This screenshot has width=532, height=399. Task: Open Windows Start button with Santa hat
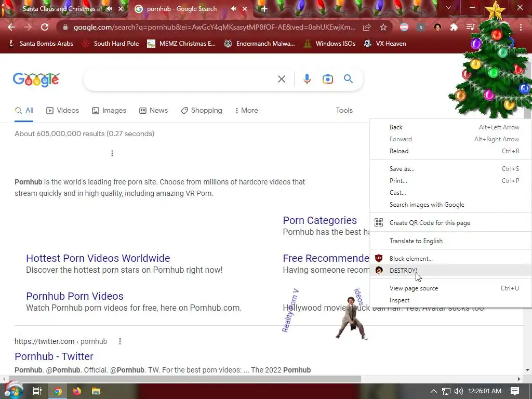[13, 391]
